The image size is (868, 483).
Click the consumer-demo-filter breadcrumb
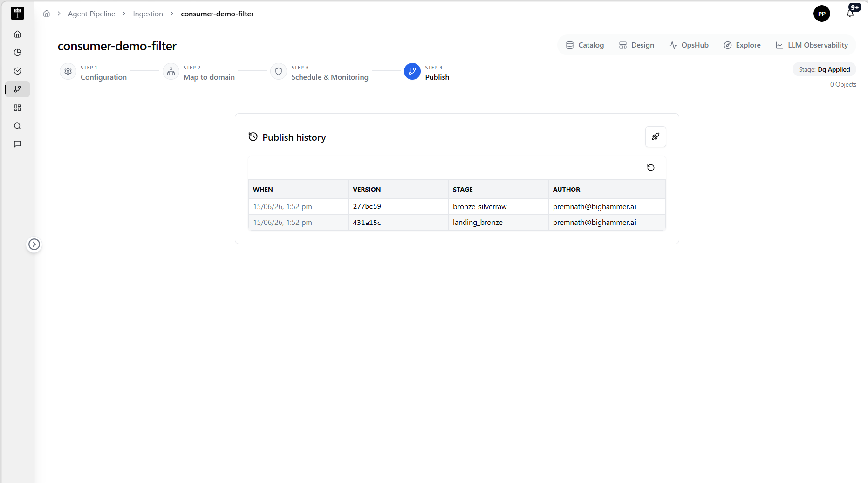pos(217,14)
